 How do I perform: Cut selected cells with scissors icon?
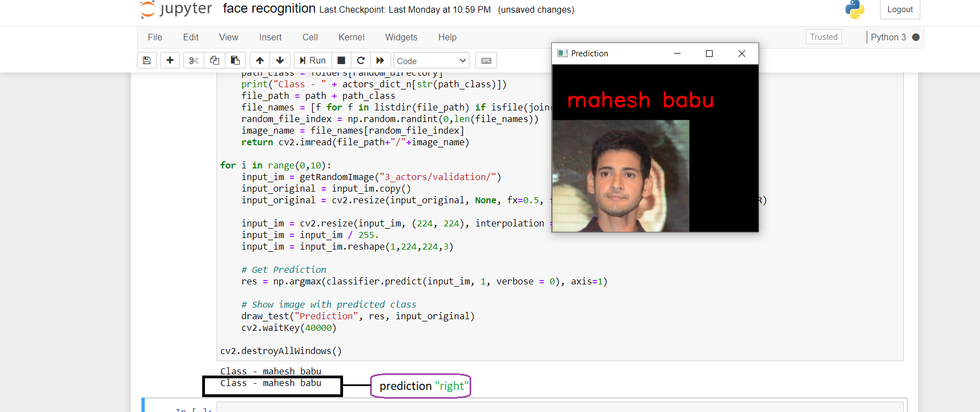(193, 60)
